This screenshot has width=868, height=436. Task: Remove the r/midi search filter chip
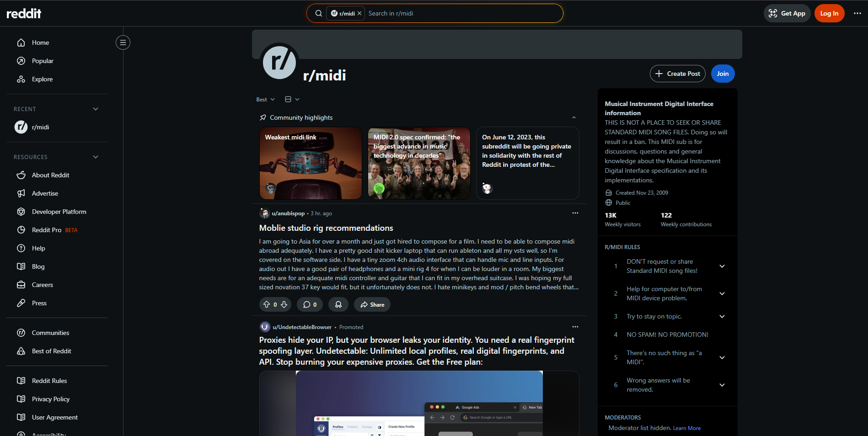359,13
